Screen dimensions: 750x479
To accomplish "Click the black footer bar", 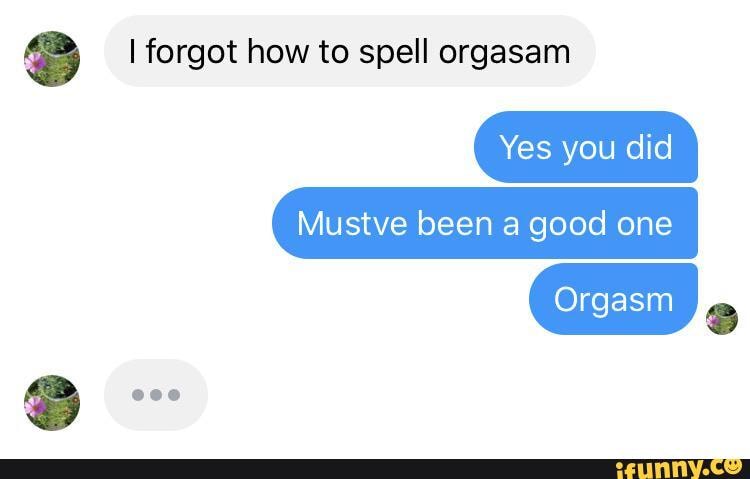I will click(375, 469).
